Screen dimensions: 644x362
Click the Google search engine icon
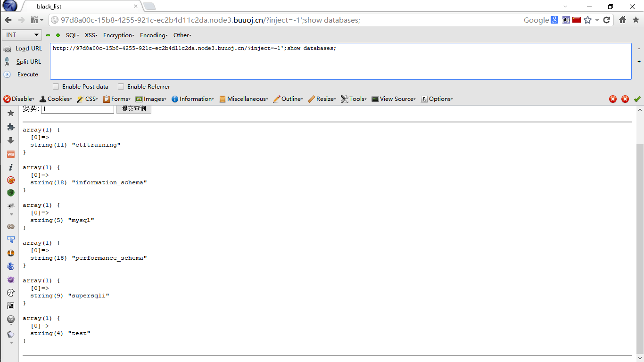point(554,20)
